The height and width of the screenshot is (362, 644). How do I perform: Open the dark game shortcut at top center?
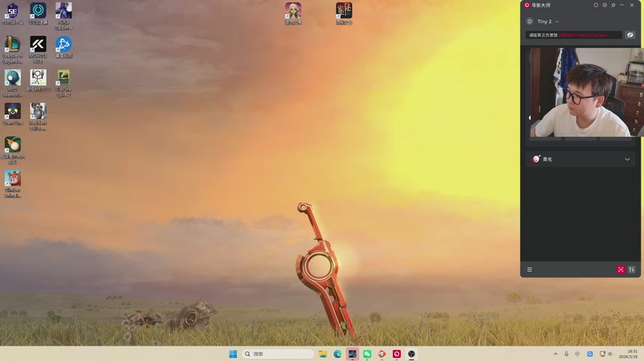(x=344, y=13)
